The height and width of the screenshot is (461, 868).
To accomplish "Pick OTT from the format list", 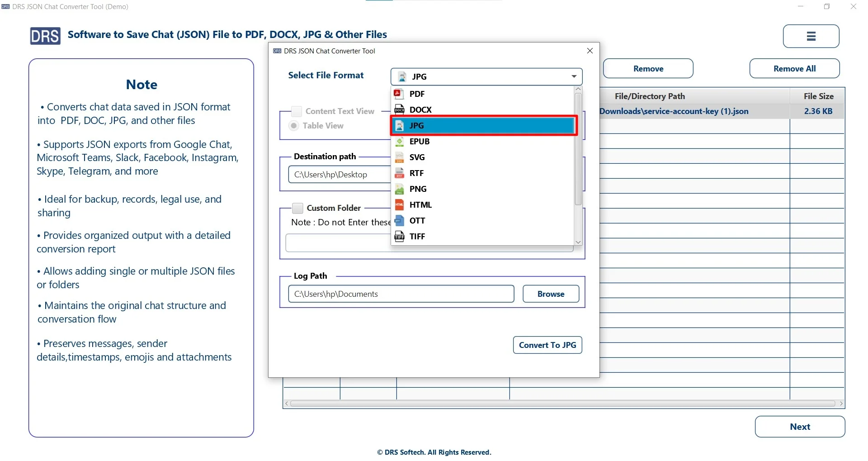I will pyautogui.click(x=482, y=221).
